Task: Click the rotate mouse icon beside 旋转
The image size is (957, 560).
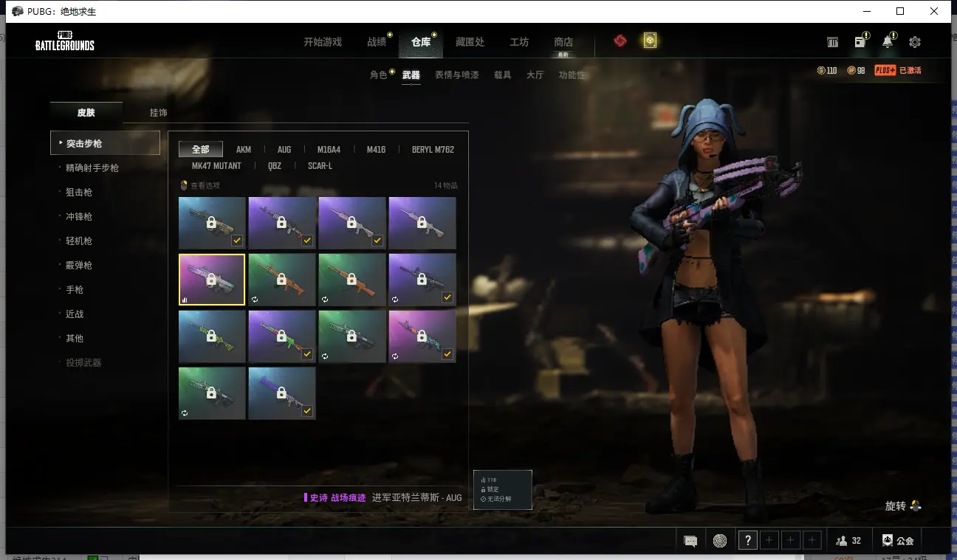Action: [x=916, y=506]
